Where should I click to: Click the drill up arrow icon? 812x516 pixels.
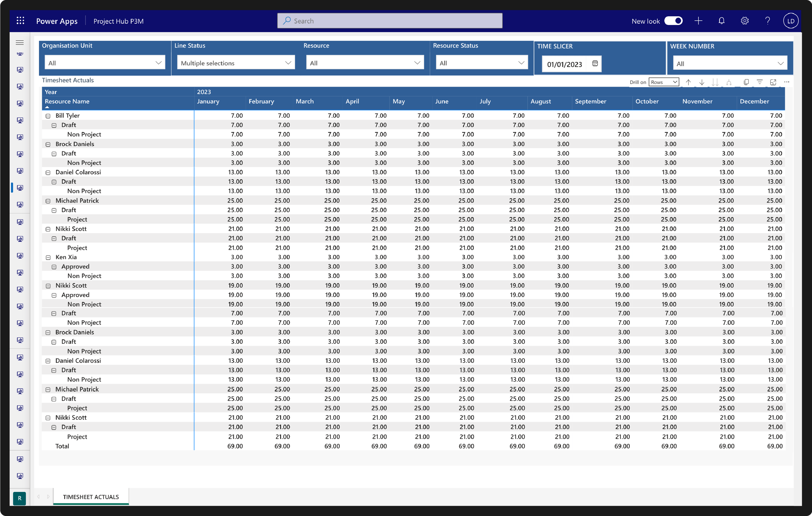[x=688, y=82]
